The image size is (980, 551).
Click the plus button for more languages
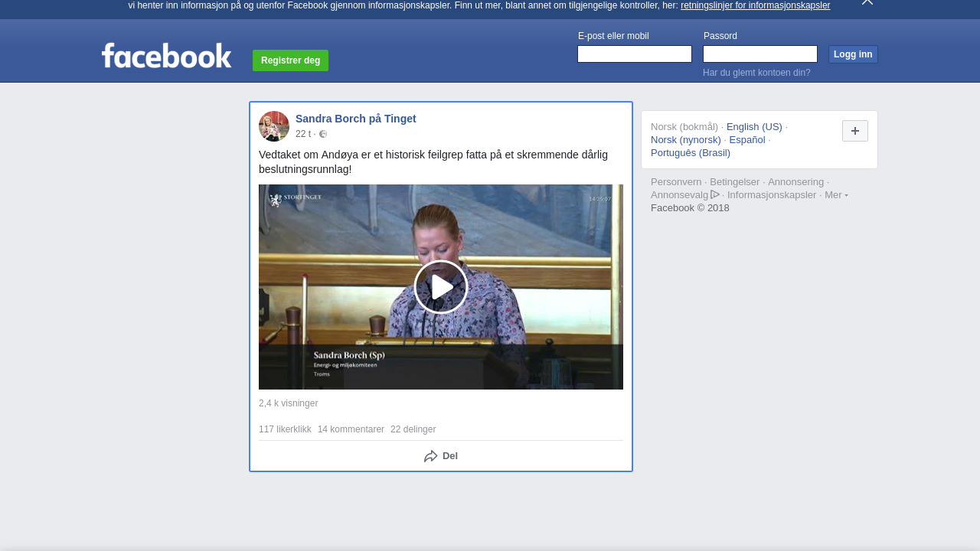coord(855,131)
